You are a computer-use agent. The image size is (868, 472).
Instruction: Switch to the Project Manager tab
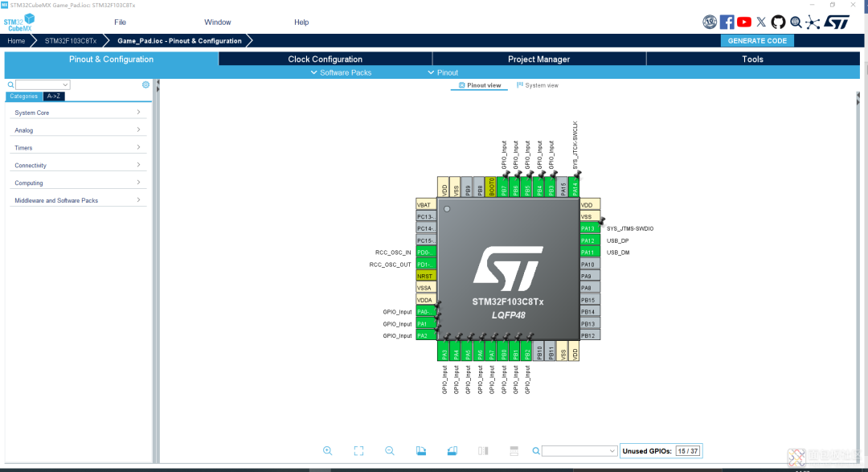click(x=538, y=60)
